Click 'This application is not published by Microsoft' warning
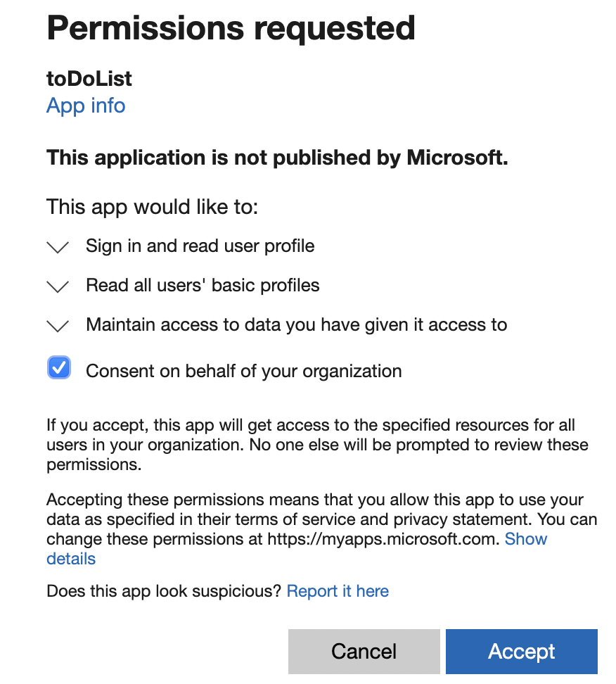 pos(277,158)
